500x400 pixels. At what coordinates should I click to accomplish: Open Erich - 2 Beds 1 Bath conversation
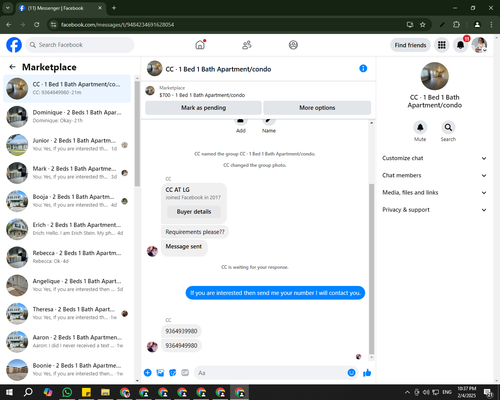point(68,229)
